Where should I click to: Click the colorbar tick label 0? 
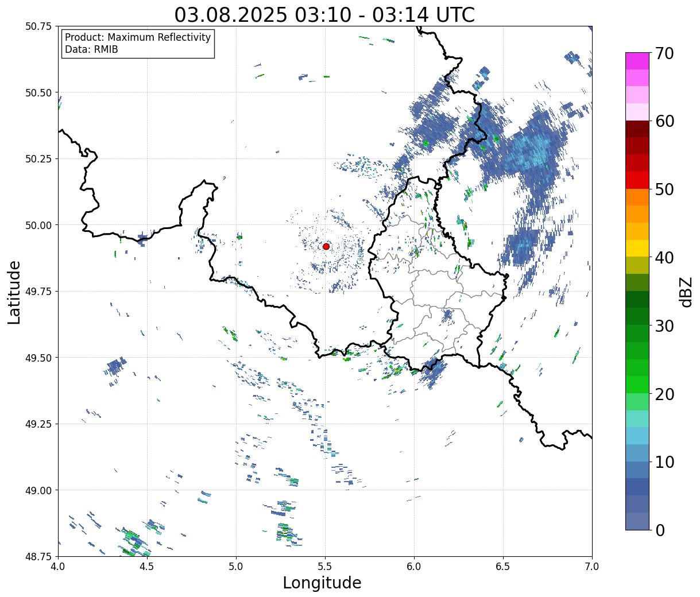pyautogui.click(x=660, y=530)
